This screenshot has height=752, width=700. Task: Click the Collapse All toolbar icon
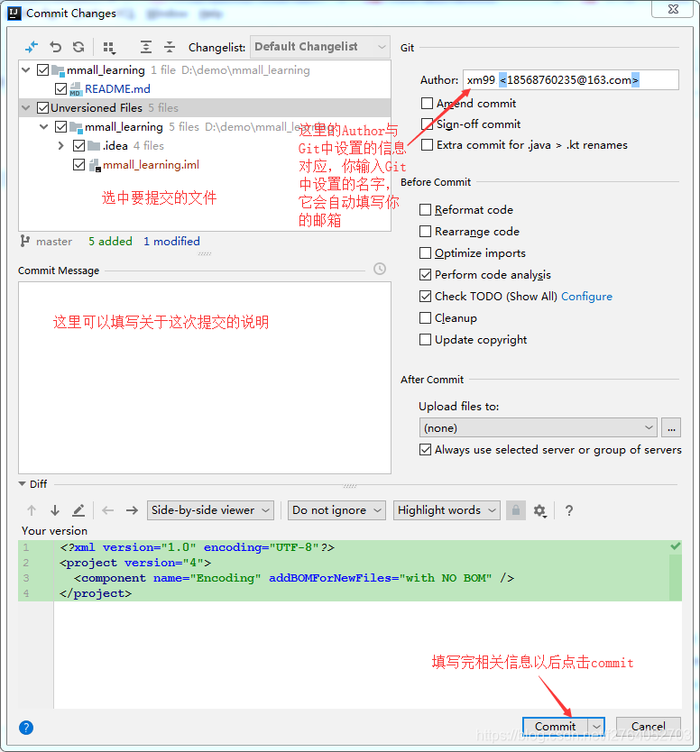[170, 47]
